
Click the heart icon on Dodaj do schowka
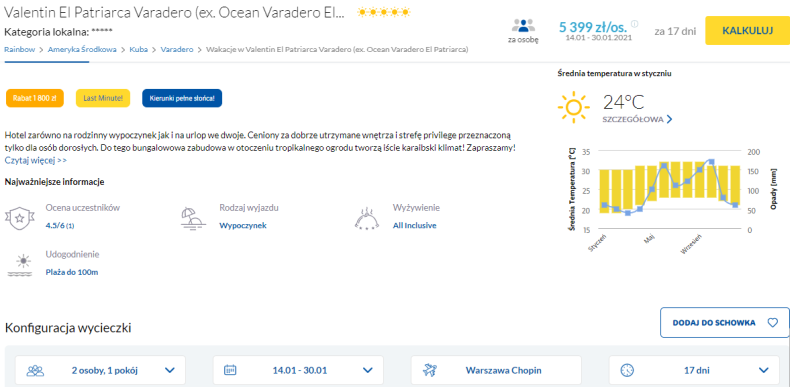(772, 322)
